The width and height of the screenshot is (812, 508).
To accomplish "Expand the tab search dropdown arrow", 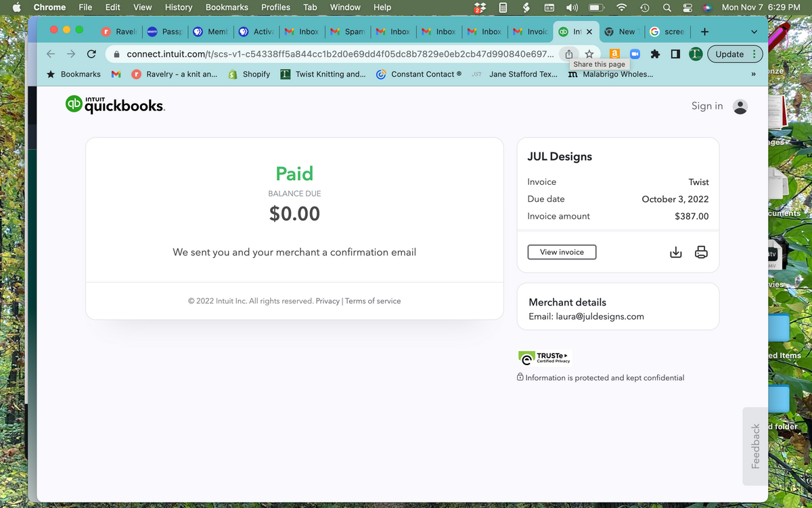I will [754, 32].
